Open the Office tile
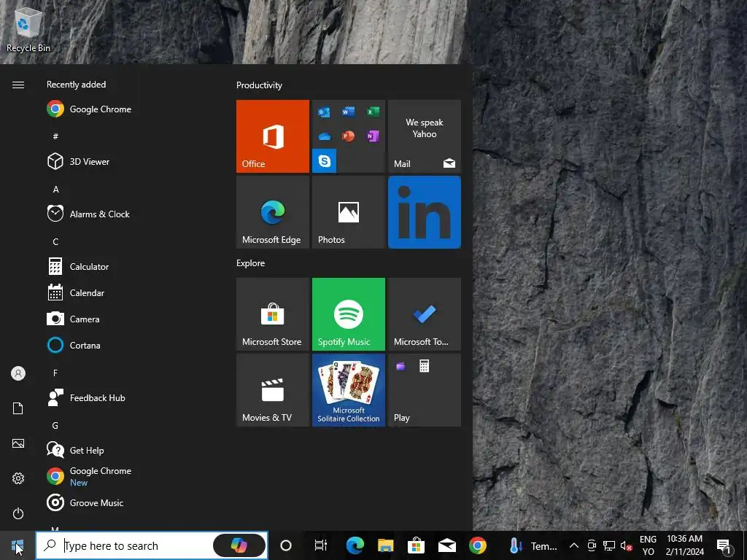This screenshot has width=747, height=560. click(273, 136)
